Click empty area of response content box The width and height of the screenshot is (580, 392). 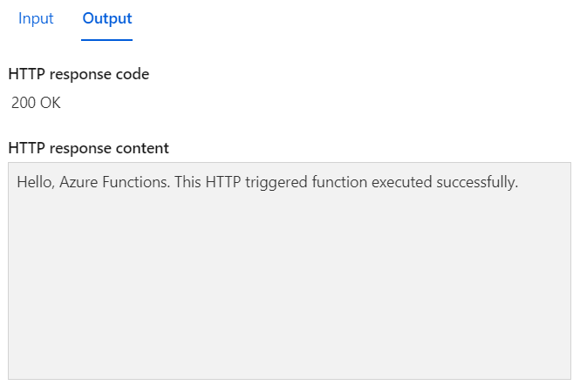click(x=289, y=287)
